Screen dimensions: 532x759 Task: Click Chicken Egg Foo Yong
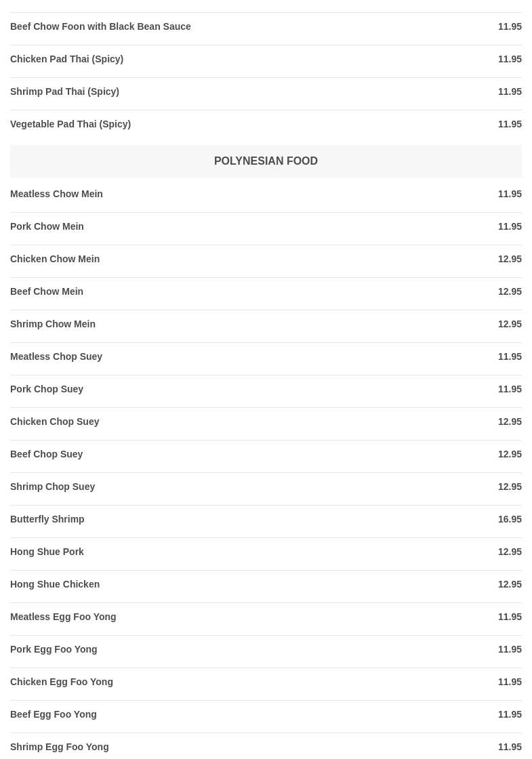(62, 682)
